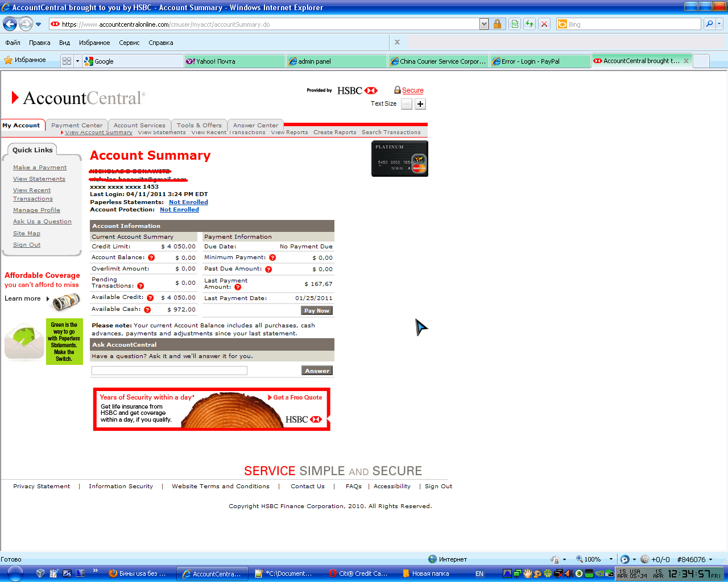Click the security lock icon in address bar
Screen dimensions: 728x582
tap(497, 24)
